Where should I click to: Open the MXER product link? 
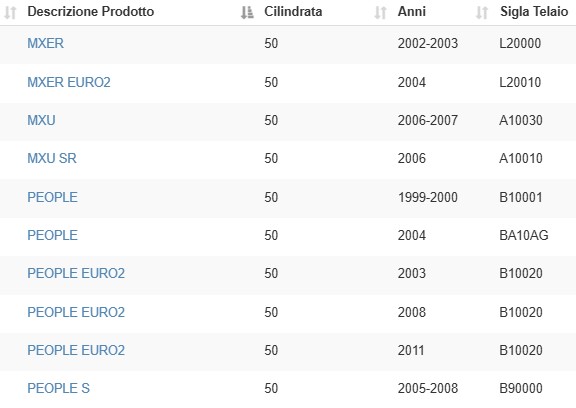46,43
